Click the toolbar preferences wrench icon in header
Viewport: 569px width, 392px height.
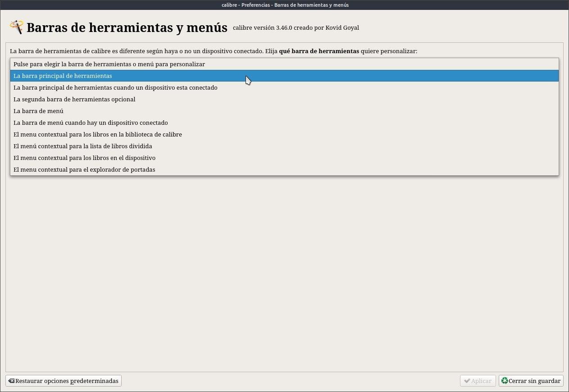pyautogui.click(x=16, y=27)
